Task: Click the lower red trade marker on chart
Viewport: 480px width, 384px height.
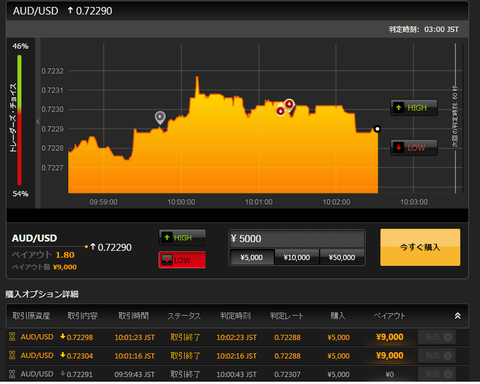Action: (x=281, y=110)
